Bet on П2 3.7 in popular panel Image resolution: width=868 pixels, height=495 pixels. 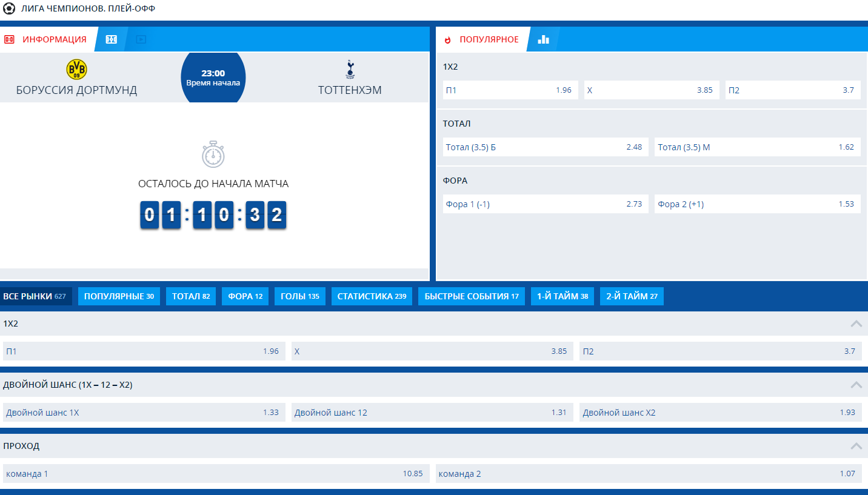tap(793, 90)
